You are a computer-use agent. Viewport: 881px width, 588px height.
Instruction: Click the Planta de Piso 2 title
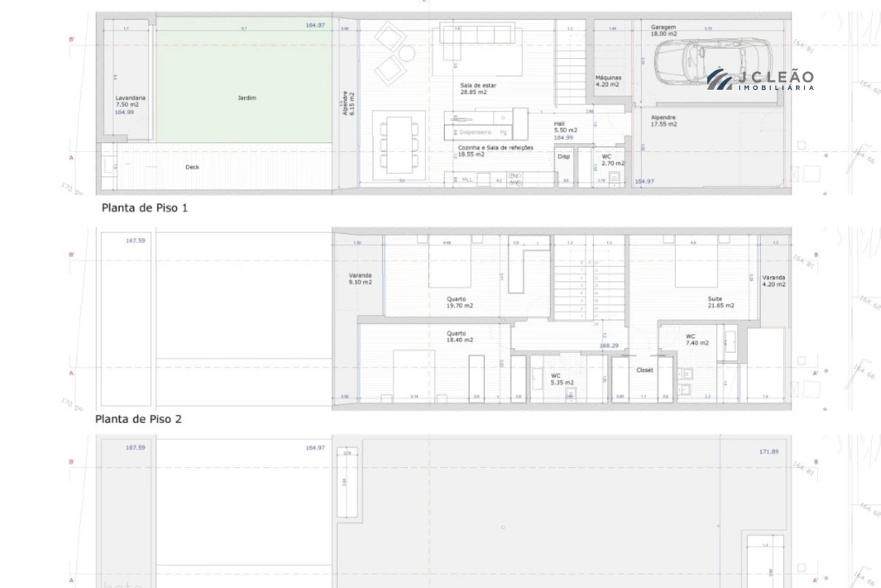click(138, 419)
